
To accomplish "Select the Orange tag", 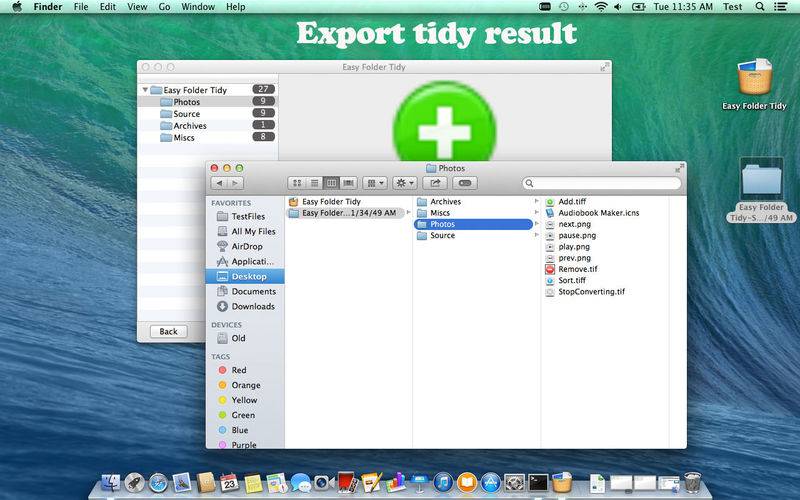I will click(x=245, y=385).
